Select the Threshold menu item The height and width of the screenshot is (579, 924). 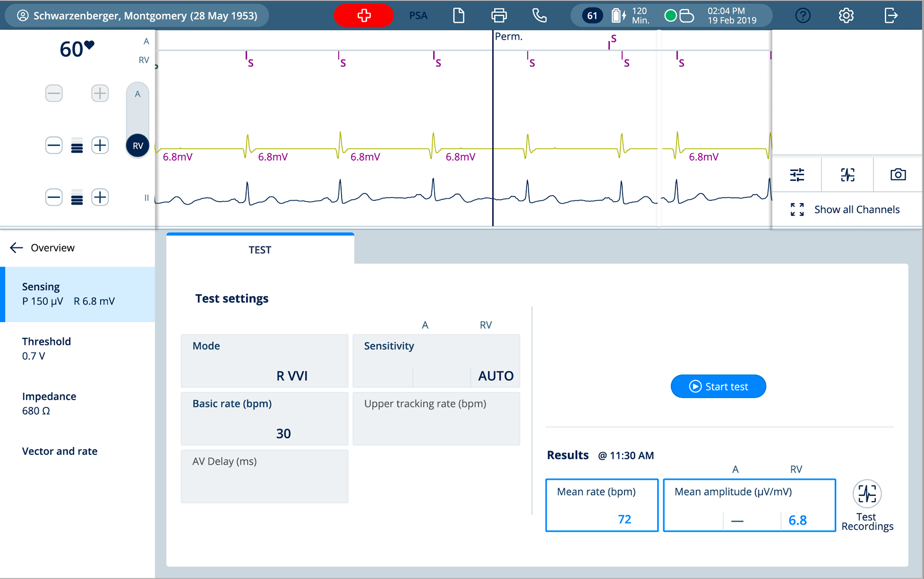[x=77, y=349]
